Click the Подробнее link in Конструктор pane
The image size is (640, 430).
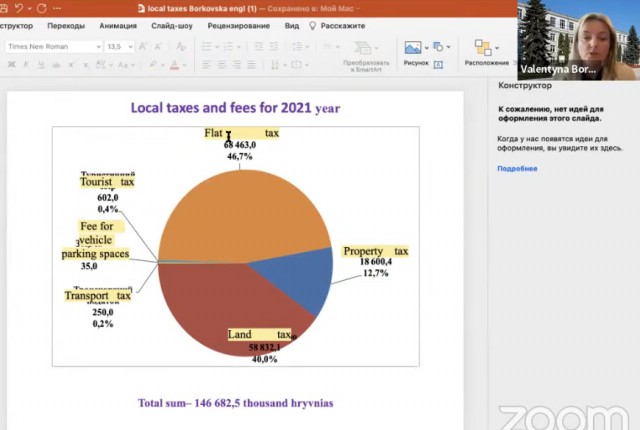click(x=517, y=168)
